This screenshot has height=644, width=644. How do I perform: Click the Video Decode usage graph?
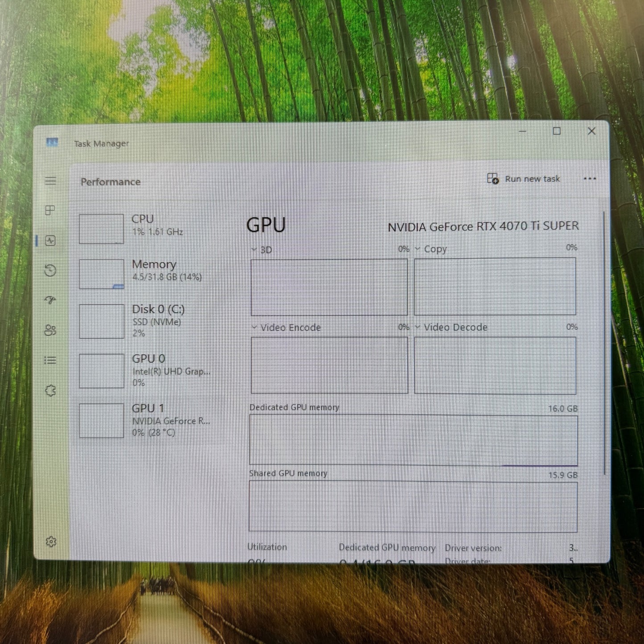point(495,365)
